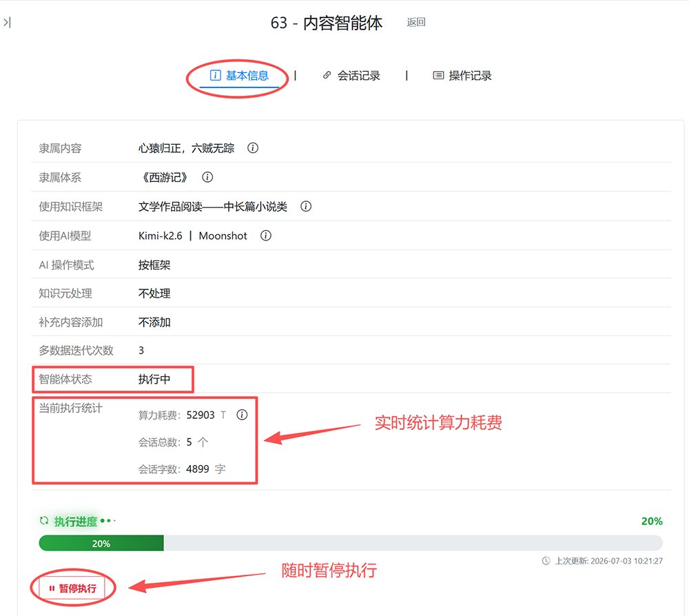689x616 pixels.
Task: Click the 隶属内容 label
Action: point(60,148)
